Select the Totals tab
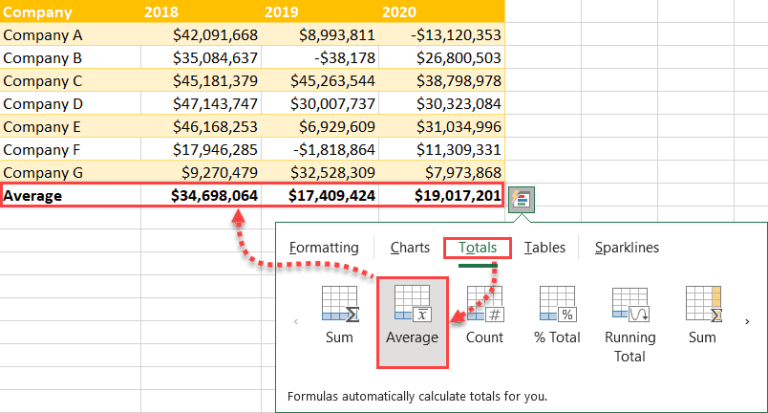768x413 pixels. pyautogui.click(x=478, y=248)
